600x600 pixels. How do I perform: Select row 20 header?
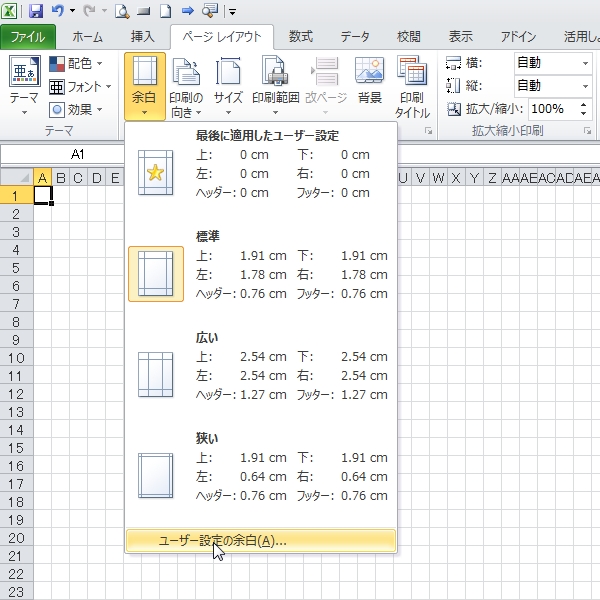pos(16,538)
